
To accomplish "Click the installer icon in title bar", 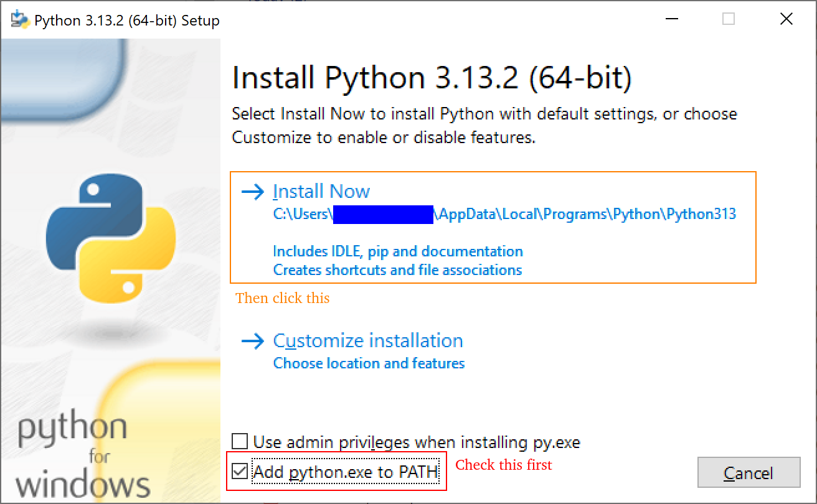I will (19, 20).
